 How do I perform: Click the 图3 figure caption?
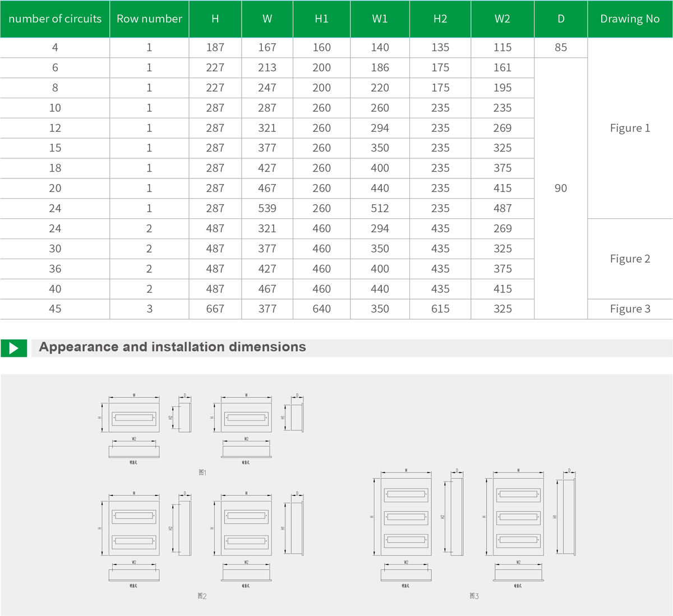pos(474,596)
